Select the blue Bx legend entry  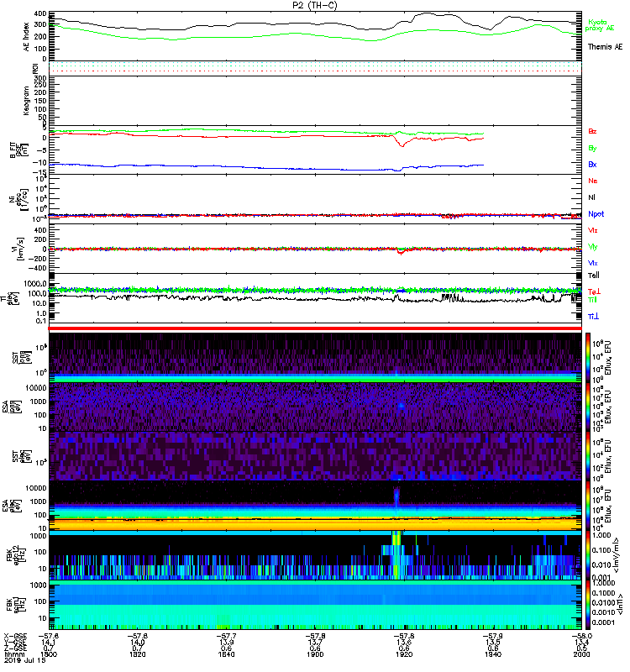pyautogui.click(x=592, y=164)
